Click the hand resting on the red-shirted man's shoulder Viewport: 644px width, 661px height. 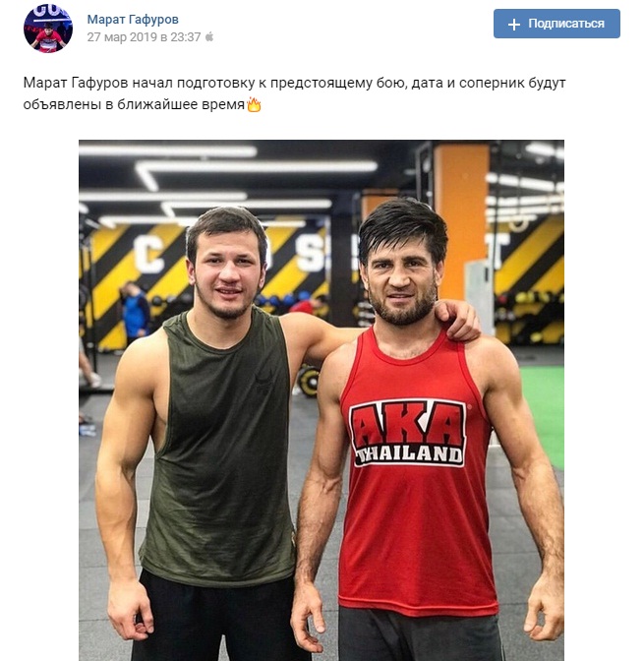tap(457, 321)
